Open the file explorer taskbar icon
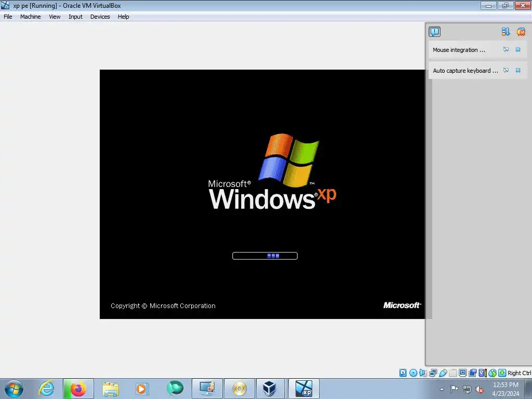Viewport: 532px width, 399px height. pos(111,389)
